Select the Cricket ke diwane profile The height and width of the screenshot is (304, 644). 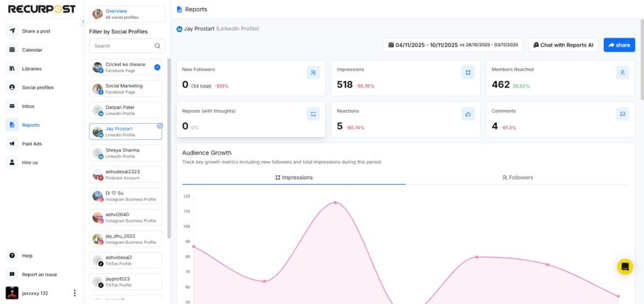pos(126,67)
